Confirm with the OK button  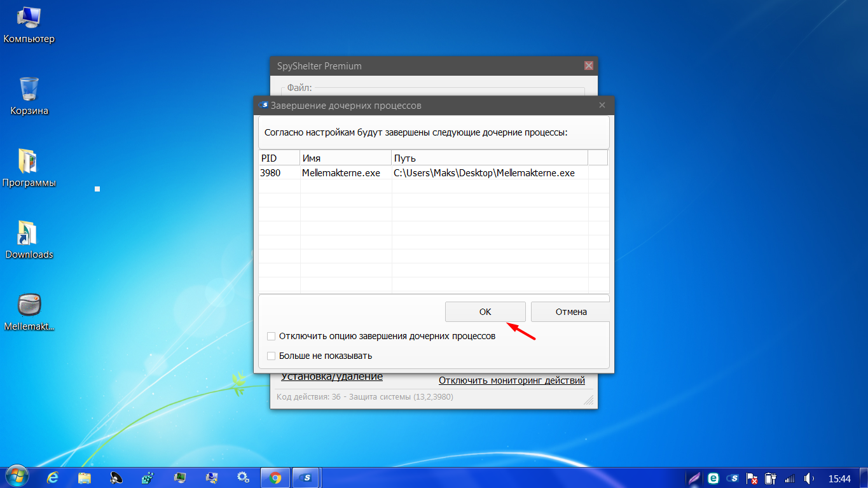click(x=485, y=312)
